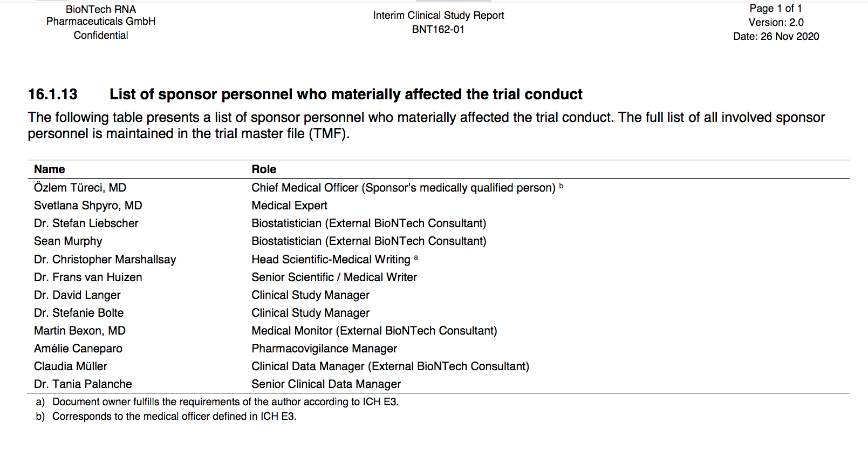Click footnote a) about document owner

[x=225, y=402]
